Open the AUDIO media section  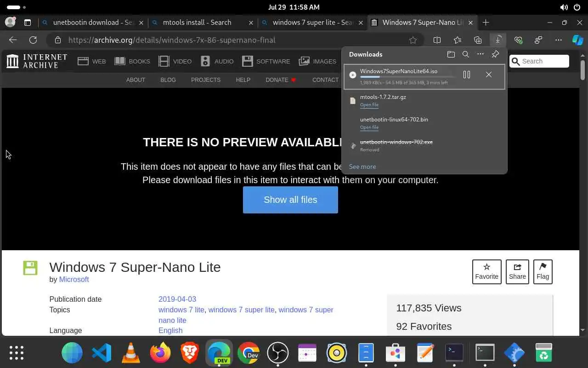tap(217, 61)
